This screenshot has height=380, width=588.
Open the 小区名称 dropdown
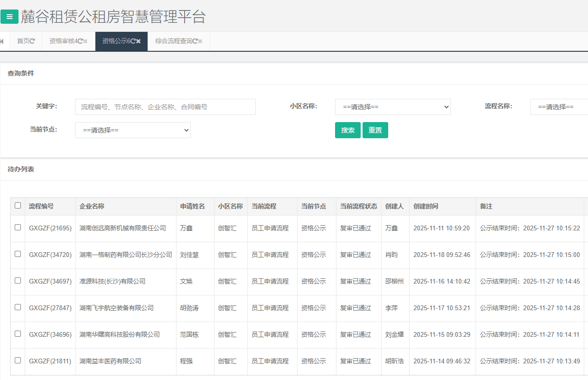[x=392, y=107]
